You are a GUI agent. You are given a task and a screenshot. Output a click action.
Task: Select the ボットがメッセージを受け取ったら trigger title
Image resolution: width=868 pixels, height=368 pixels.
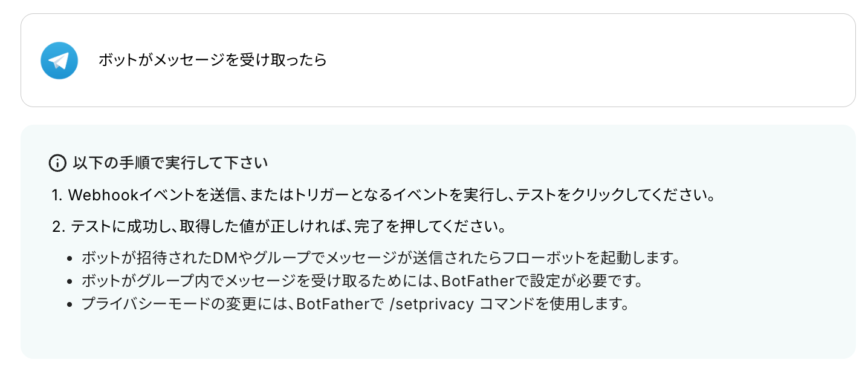212,60
